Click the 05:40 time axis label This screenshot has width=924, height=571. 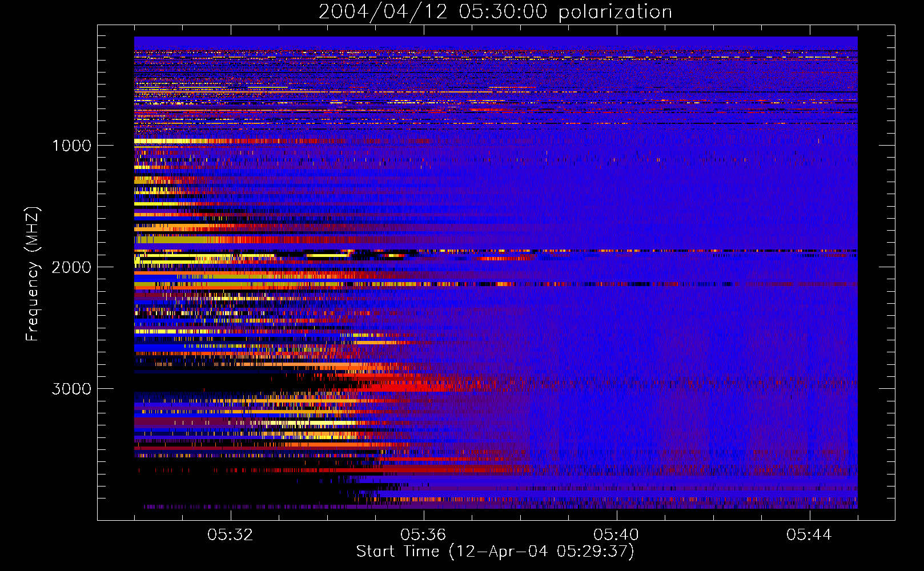pos(616,535)
